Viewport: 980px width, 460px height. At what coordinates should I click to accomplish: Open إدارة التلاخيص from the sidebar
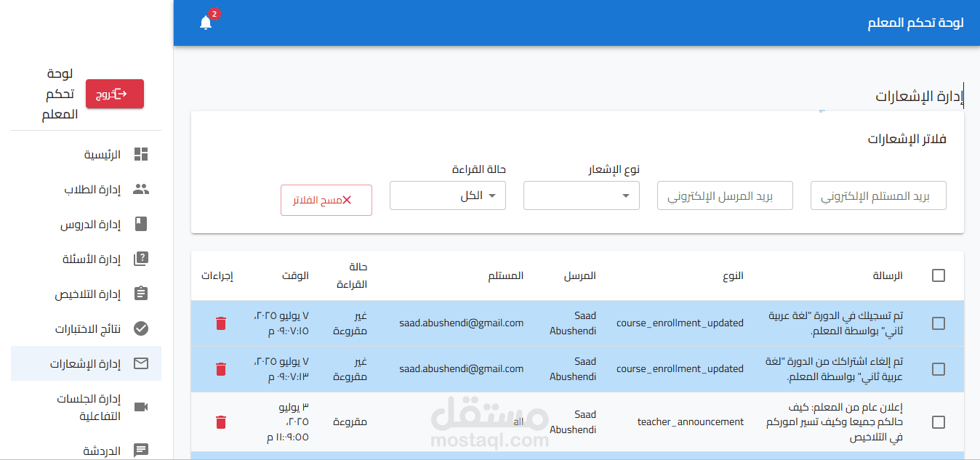[86, 294]
